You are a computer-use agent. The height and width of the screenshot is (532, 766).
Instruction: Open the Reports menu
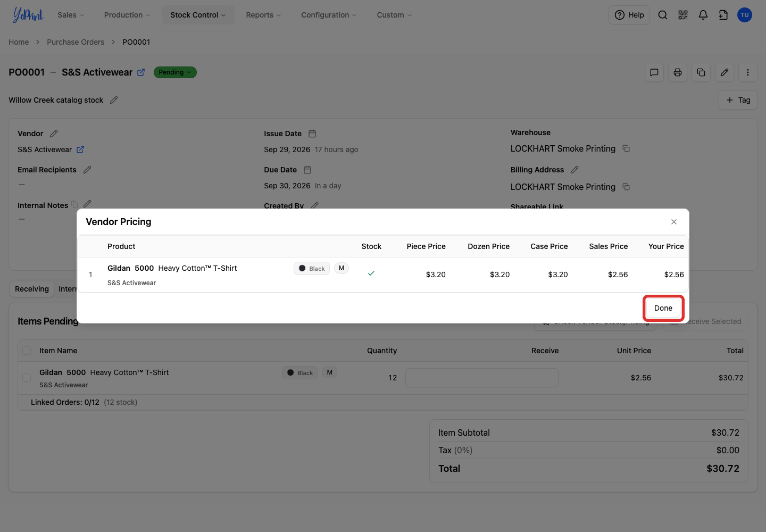(263, 15)
